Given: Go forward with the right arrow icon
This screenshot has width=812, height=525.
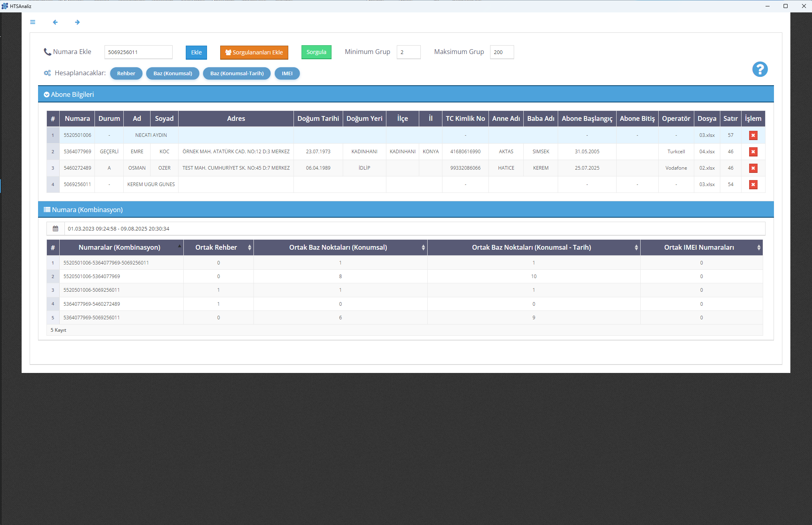Looking at the screenshot, I should pyautogui.click(x=77, y=22).
